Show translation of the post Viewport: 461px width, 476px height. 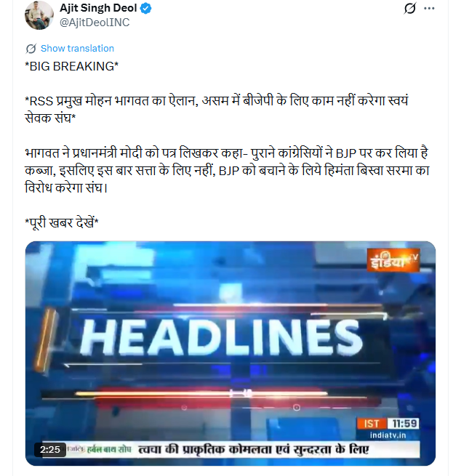click(77, 48)
